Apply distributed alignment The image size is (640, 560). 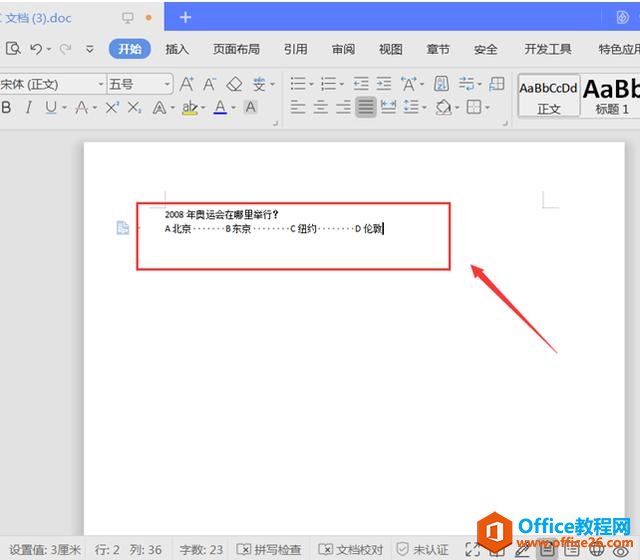[388, 107]
